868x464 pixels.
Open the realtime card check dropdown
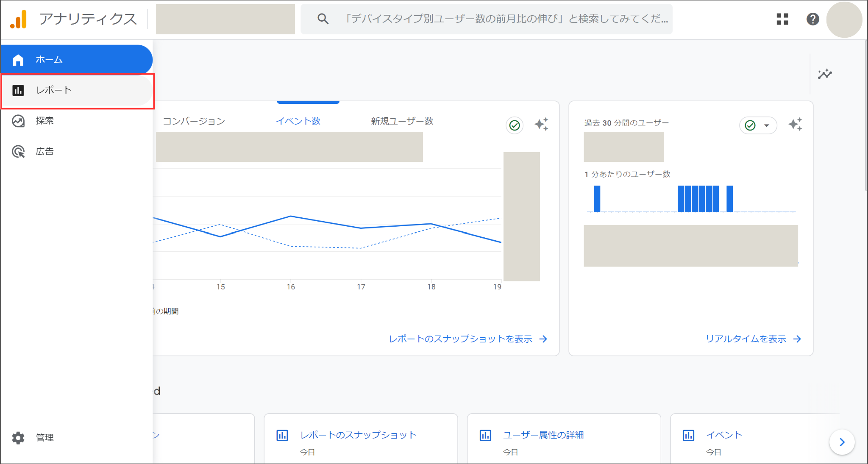coord(758,125)
